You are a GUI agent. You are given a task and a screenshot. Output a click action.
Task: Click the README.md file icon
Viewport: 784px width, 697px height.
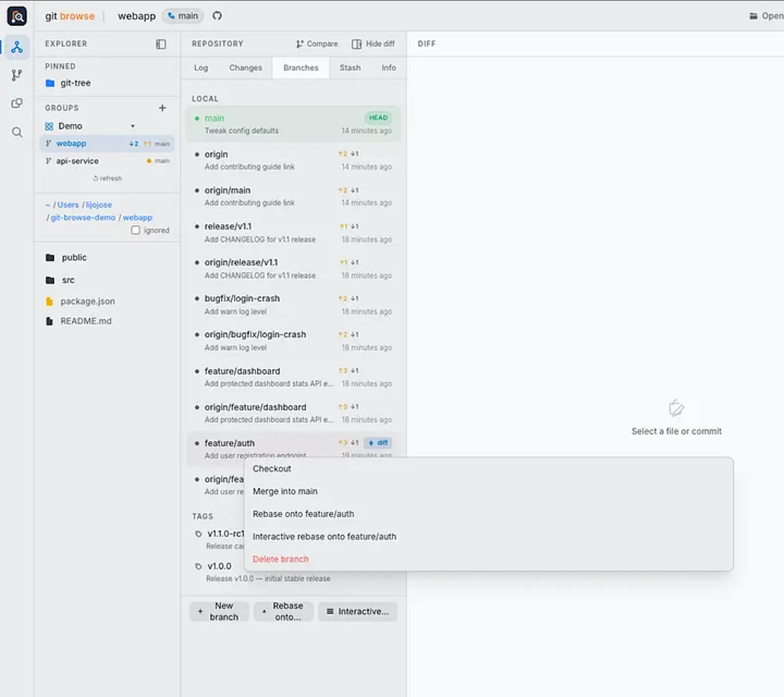[49, 321]
